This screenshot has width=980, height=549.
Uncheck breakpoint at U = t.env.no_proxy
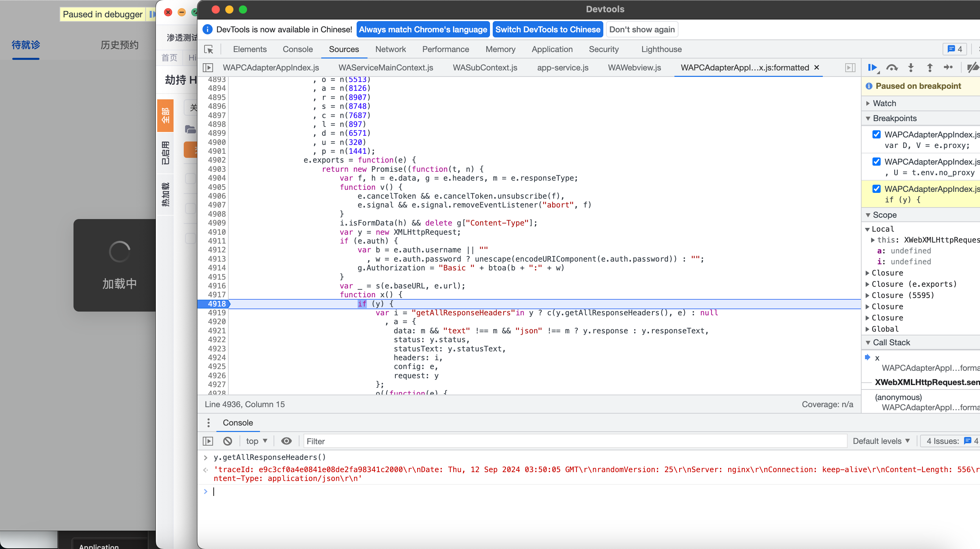point(877,162)
